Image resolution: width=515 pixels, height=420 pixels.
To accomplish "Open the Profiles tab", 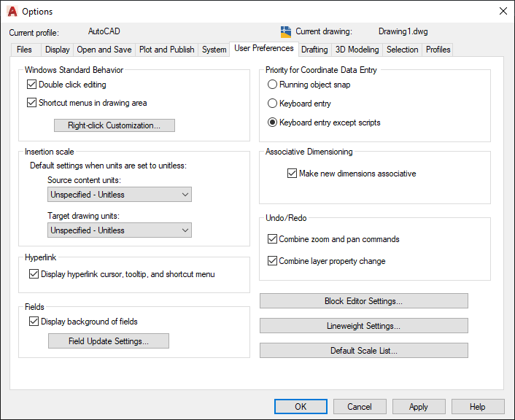I will 438,50.
